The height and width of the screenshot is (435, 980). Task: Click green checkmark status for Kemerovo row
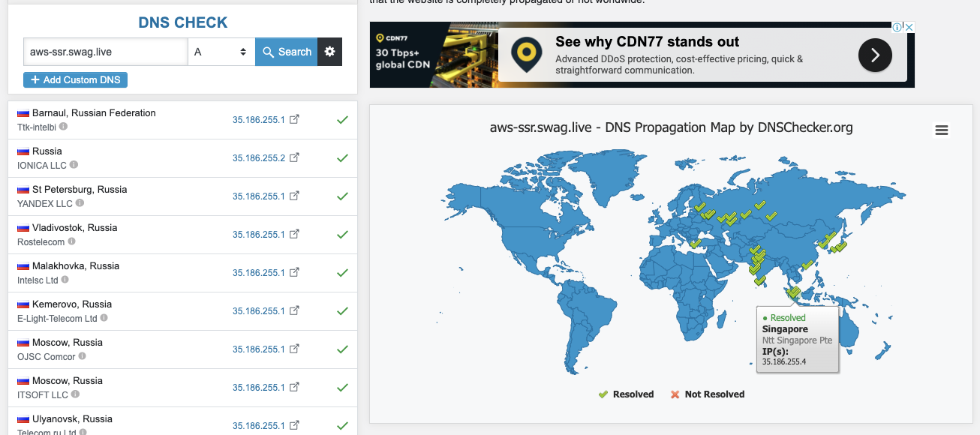coord(342,310)
